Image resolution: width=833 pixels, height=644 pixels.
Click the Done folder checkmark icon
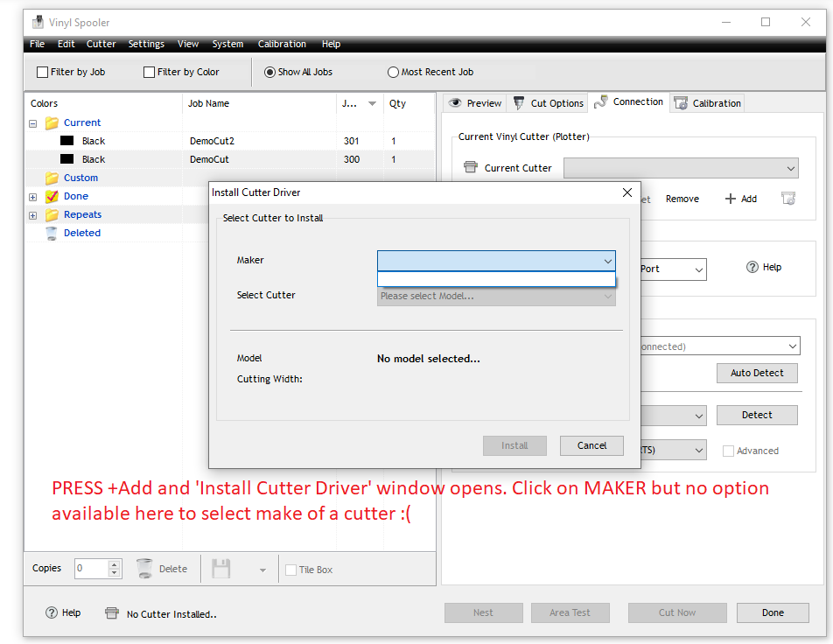coord(52,197)
